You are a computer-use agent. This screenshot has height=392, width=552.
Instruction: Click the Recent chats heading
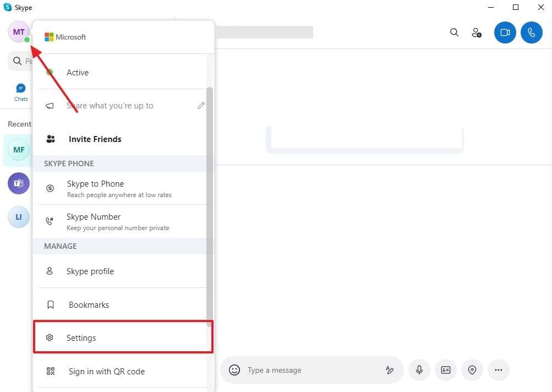[x=19, y=124]
